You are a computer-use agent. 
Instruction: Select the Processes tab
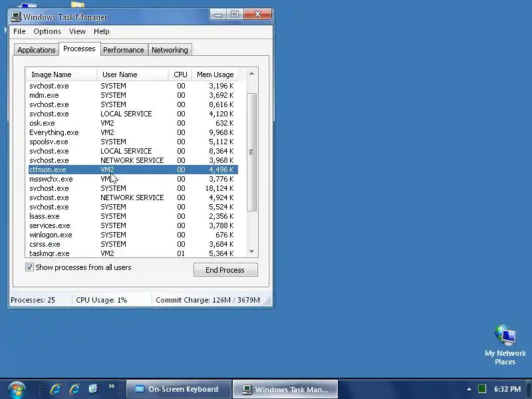(79, 49)
